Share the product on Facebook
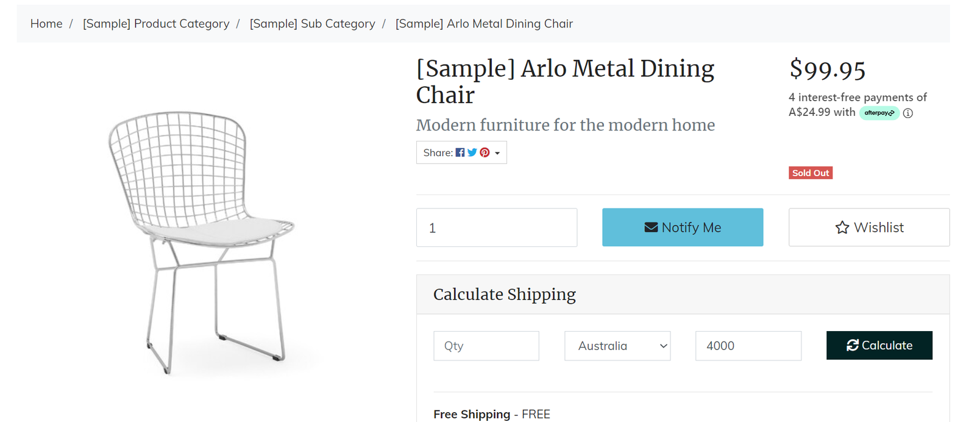 [x=460, y=152]
